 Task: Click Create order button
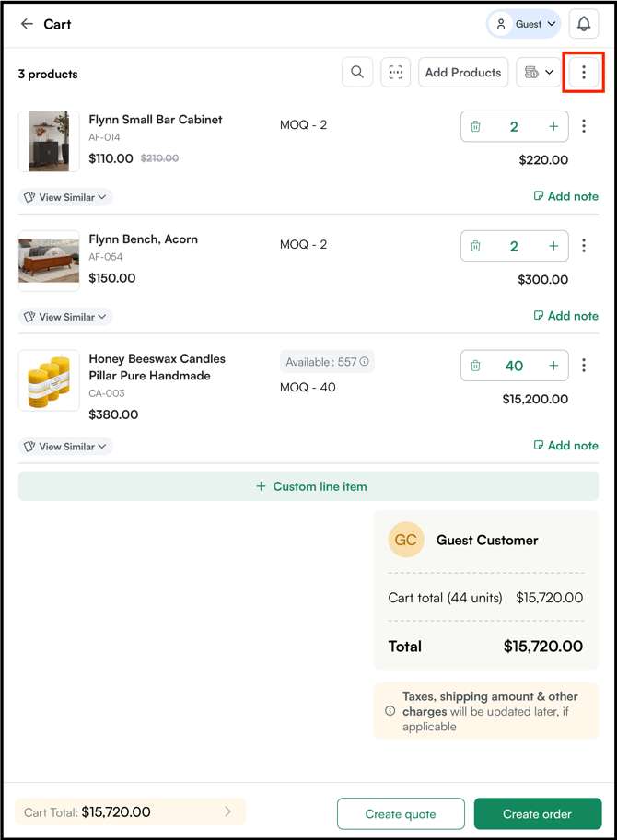pyautogui.click(x=537, y=814)
